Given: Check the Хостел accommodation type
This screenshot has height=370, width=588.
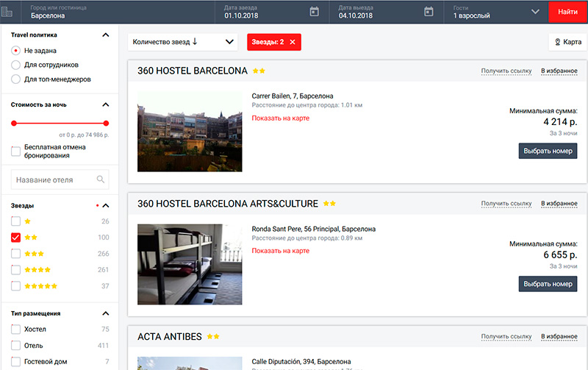Looking at the screenshot, I should [x=16, y=330].
